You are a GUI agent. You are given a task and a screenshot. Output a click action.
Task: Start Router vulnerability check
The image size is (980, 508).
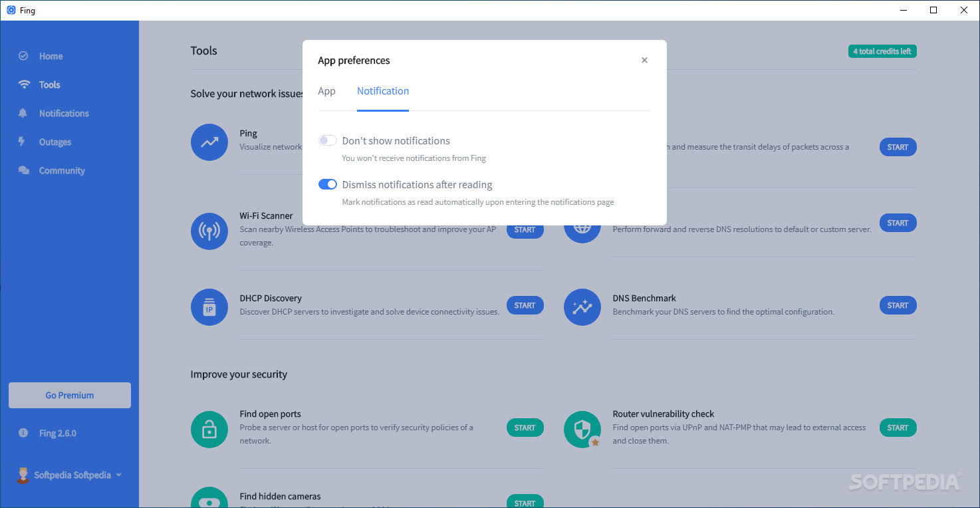(x=898, y=428)
